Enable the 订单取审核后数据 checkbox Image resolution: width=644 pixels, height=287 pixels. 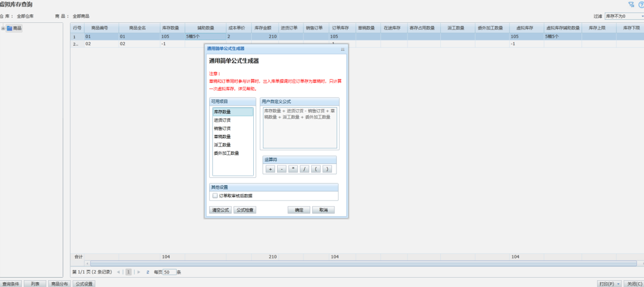click(215, 196)
